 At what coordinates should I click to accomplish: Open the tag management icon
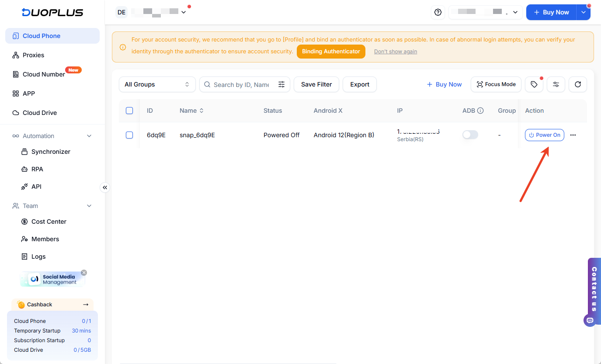coord(534,84)
